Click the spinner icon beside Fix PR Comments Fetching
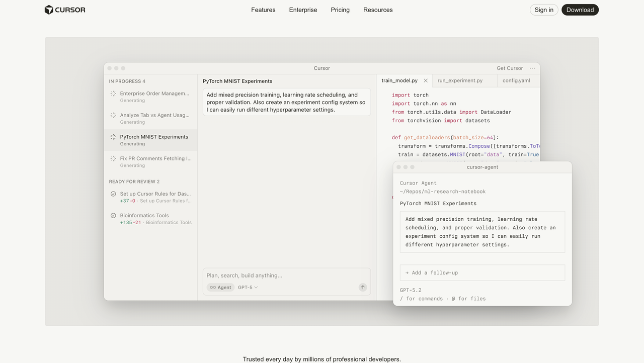 pyautogui.click(x=113, y=158)
